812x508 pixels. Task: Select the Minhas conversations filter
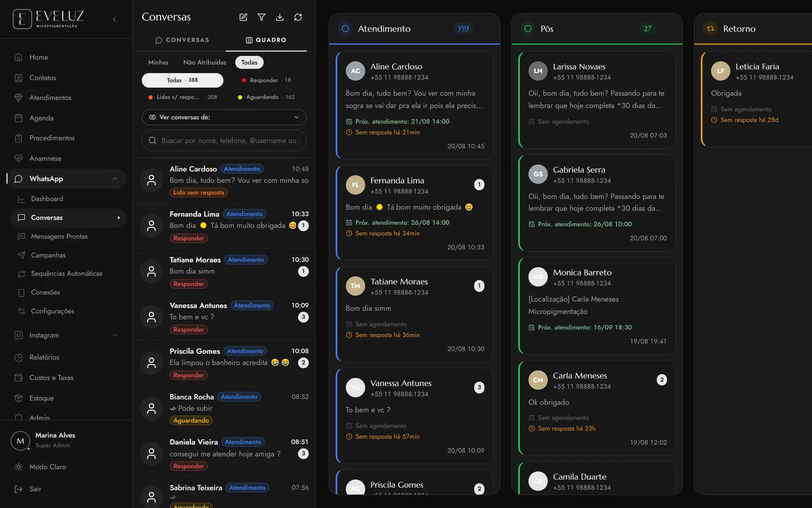coord(158,62)
